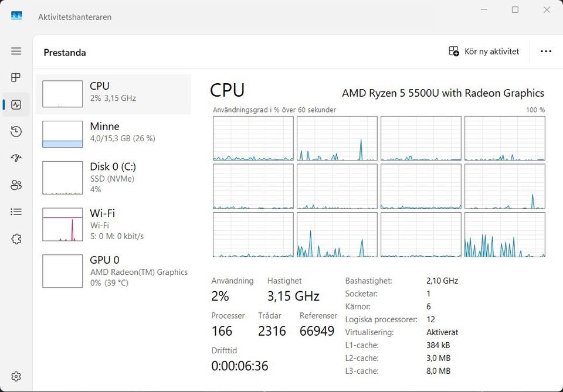Viewport: 563px width, 392px height.
Task: Select Disk 0 (C:) performance item
Action: point(113,178)
